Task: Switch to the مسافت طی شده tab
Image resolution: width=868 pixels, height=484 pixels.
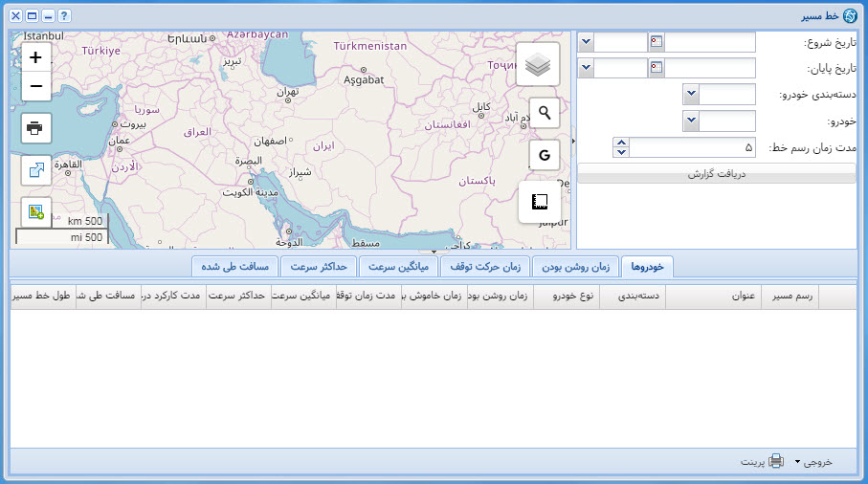Action: click(x=234, y=267)
